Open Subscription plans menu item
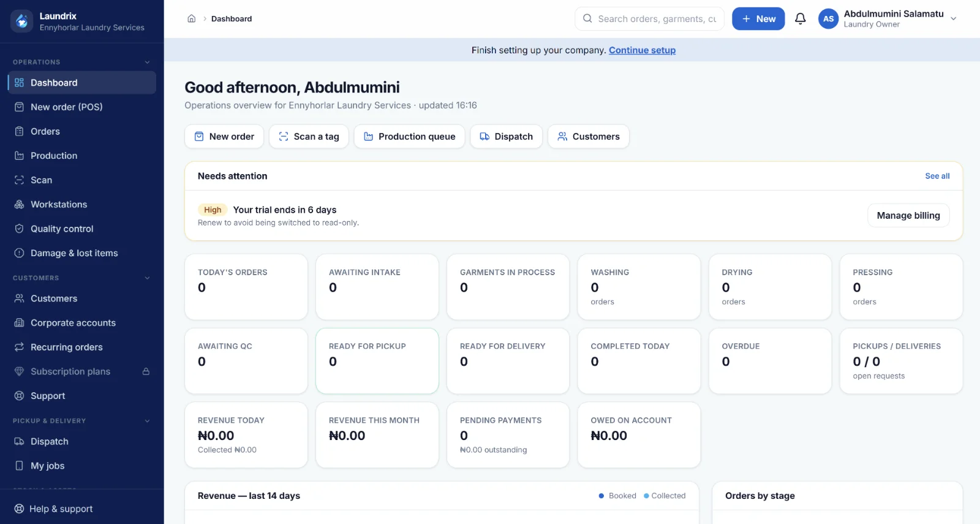This screenshot has width=980, height=524. click(x=81, y=371)
